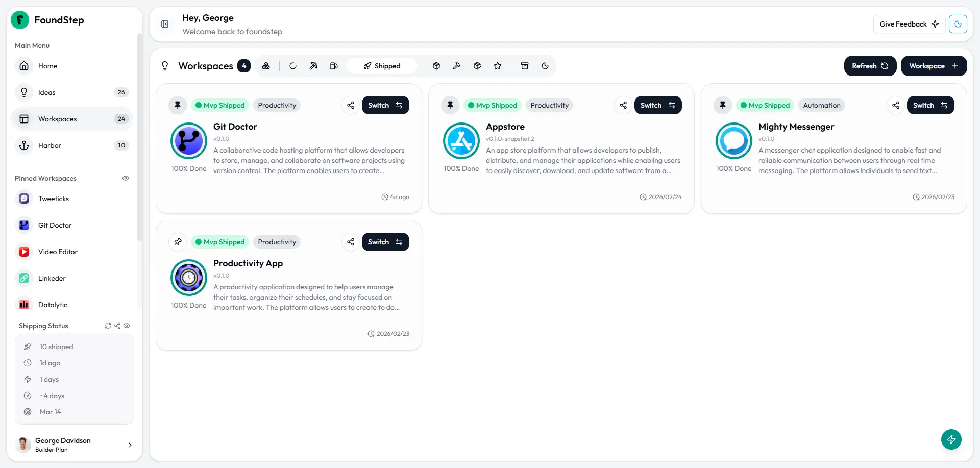Toggle Shipping Status eye icon
This screenshot has height=468, width=980.
point(127,326)
